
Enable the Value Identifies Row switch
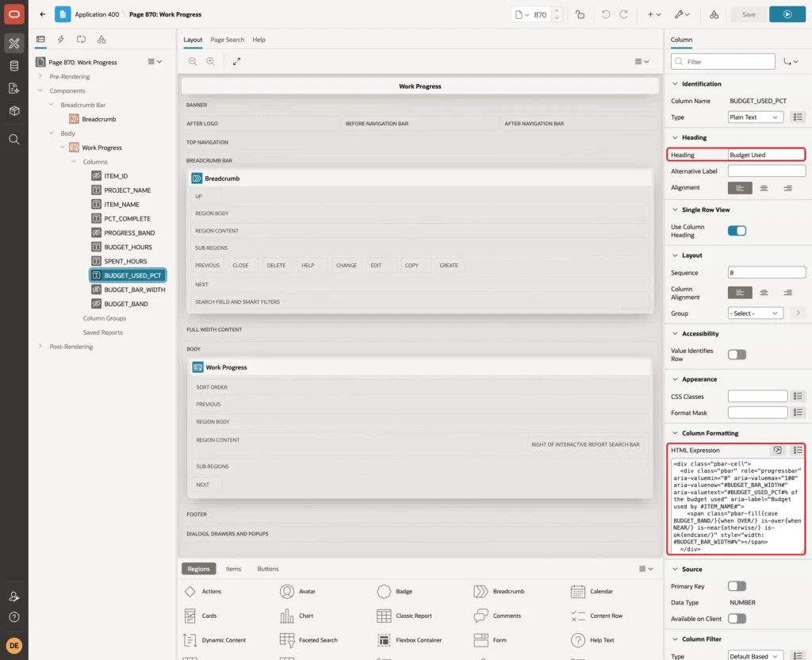tap(737, 355)
